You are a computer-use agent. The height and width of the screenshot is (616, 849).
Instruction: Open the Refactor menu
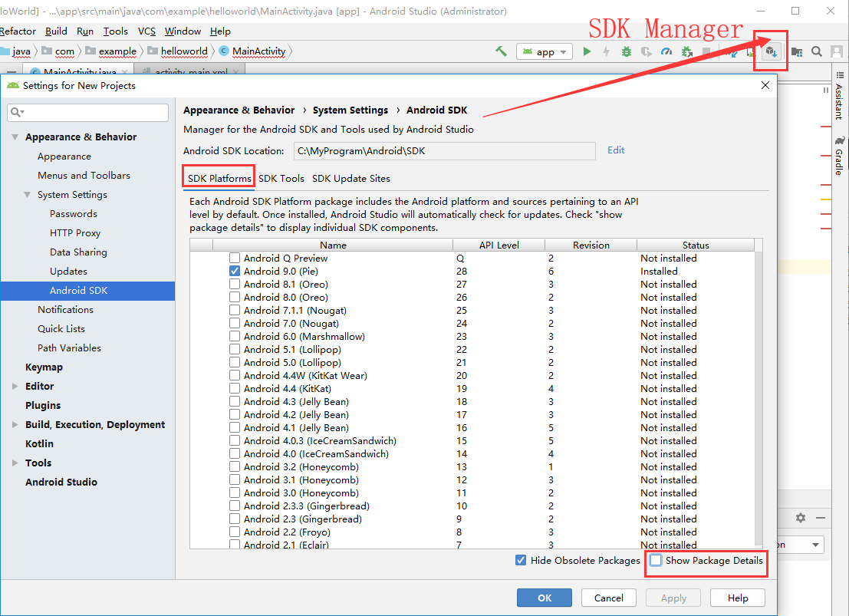(x=18, y=31)
